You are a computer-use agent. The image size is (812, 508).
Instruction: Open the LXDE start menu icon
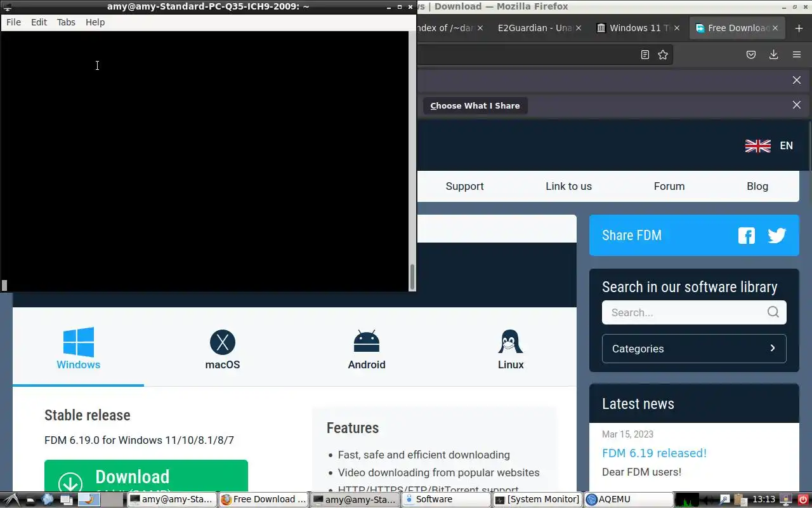coord(11,499)
